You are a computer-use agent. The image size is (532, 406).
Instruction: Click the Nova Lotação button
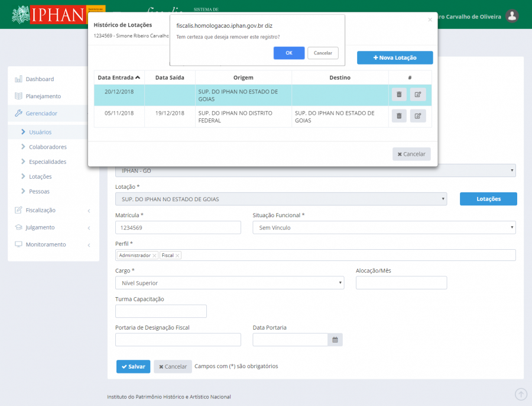pyautogui.click(x=395, y=57)
